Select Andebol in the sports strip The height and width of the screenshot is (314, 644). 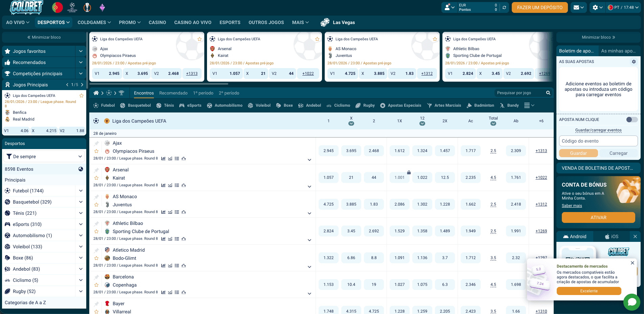click(309, 105)
